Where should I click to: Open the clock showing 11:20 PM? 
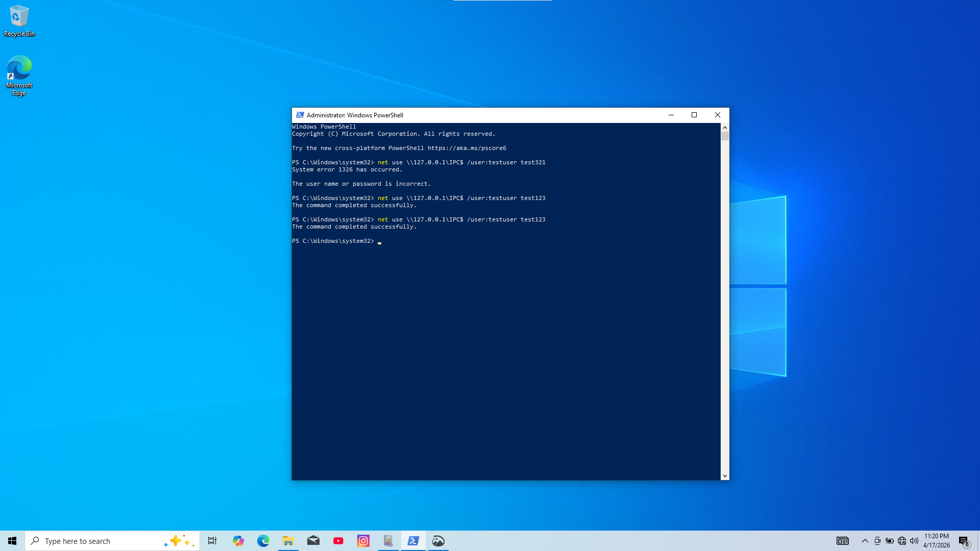(x=937, y=541)
